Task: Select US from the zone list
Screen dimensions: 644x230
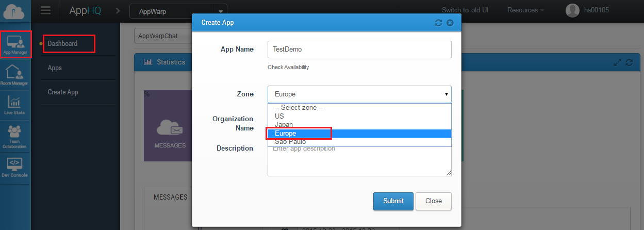Action: (279, 116)
